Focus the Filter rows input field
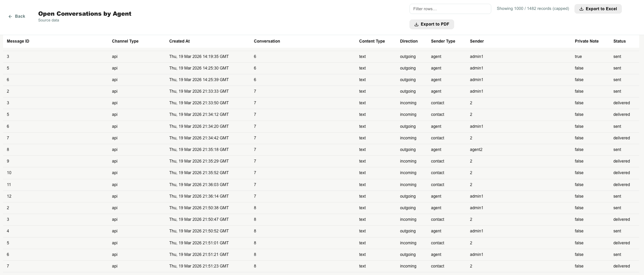 point(450,9)
